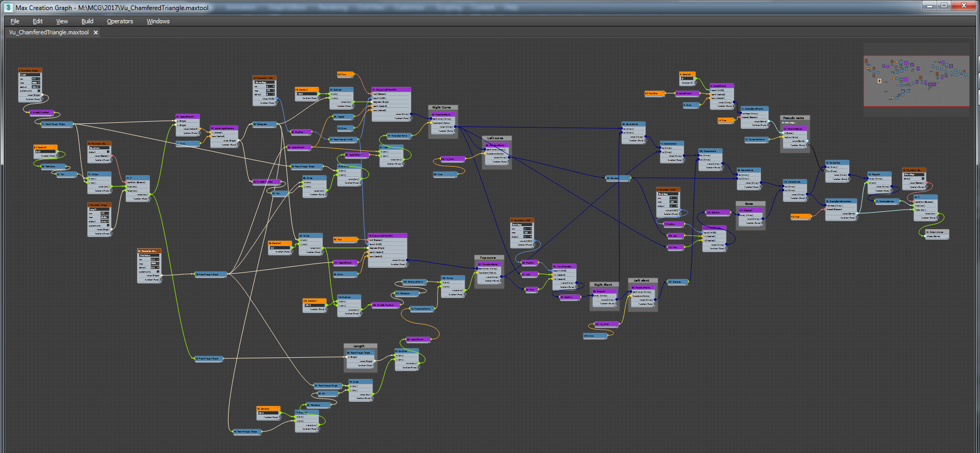
Task: Open the Operators menu
Action: point(120,21)
